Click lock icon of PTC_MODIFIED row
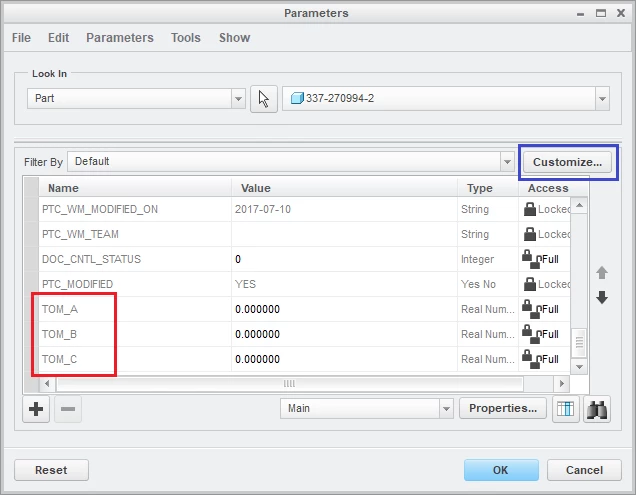 [530, 284]
